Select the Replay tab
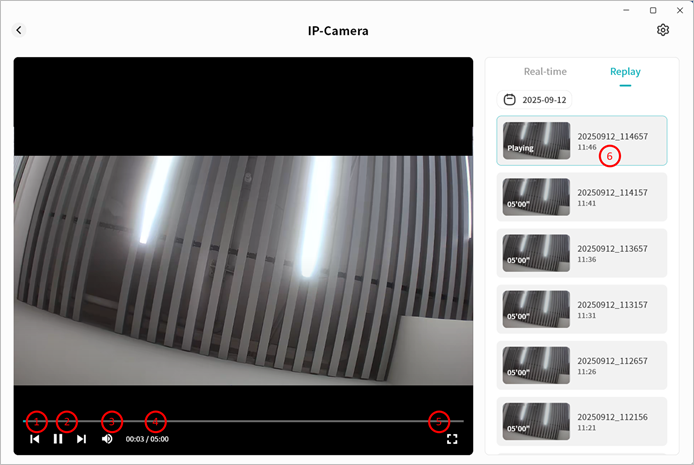This screenshot has height=465, width=694. (625, 71)
